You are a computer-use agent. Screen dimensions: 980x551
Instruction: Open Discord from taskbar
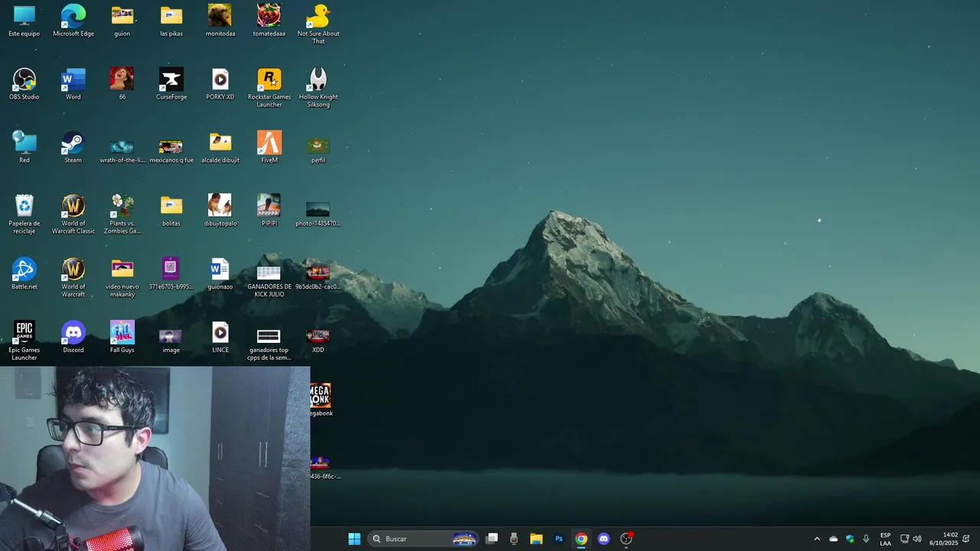[x=603, y=539]
